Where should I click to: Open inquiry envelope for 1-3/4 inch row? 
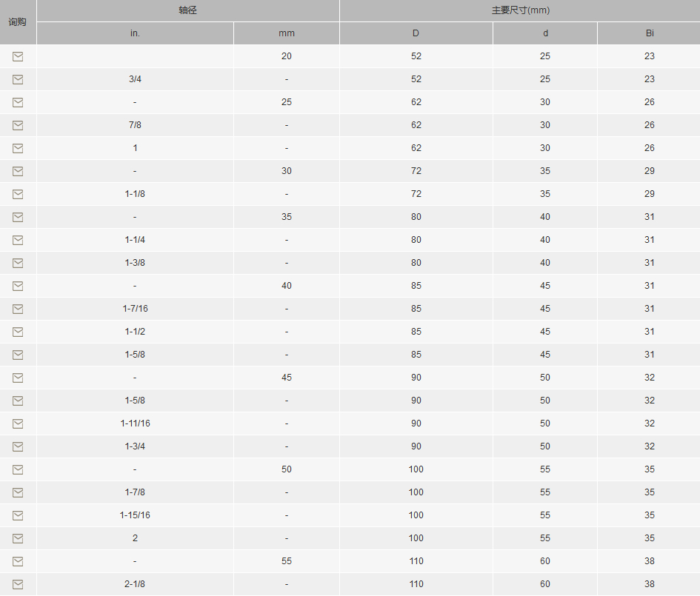coord(18,446)
